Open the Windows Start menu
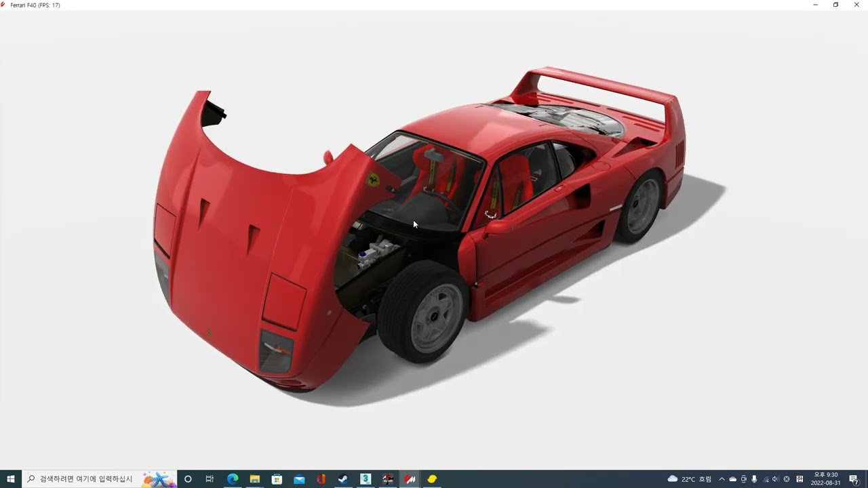Image resolution: width=868 pixels, height=488 pixels. pos(11,479)
